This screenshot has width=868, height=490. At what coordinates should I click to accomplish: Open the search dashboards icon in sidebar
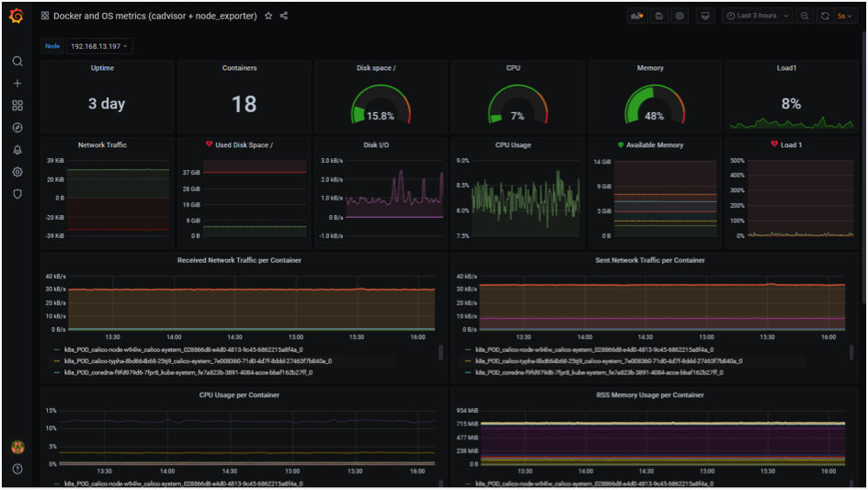point(17,62)
